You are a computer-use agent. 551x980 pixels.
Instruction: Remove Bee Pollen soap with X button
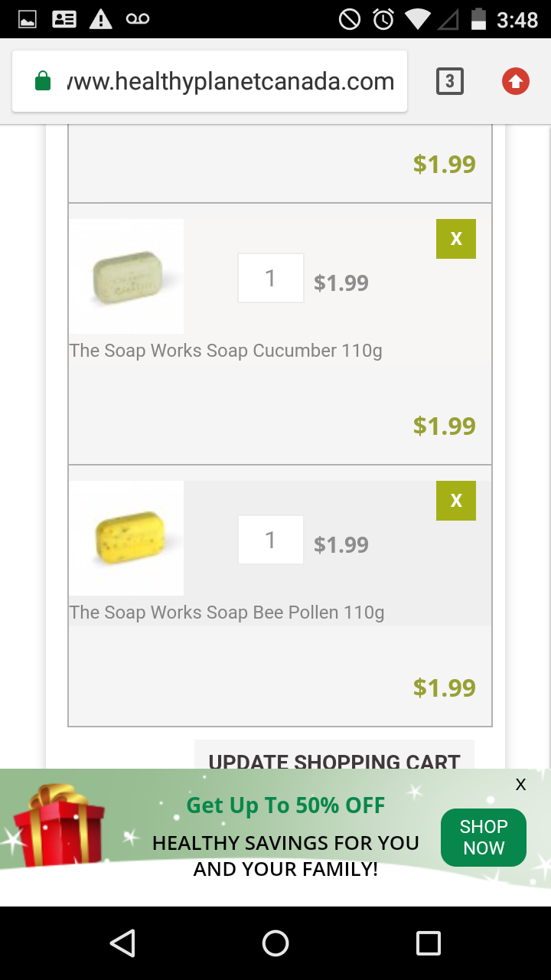(x=456, y=501)
